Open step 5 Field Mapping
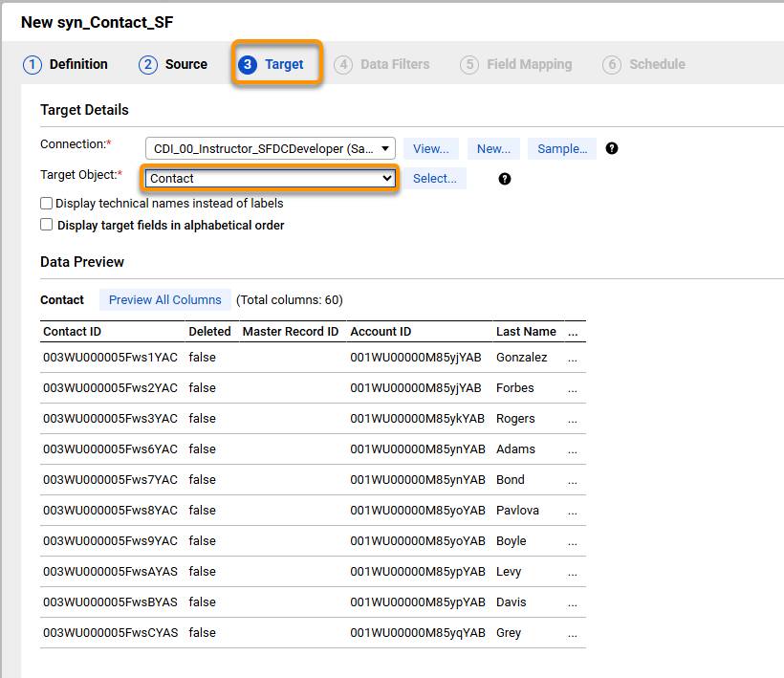 click(516, 64)
